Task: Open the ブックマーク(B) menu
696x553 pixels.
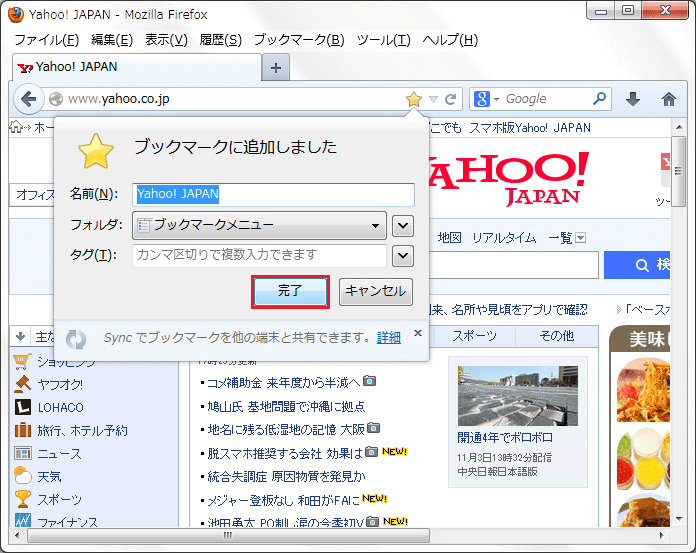Action: 298,40
